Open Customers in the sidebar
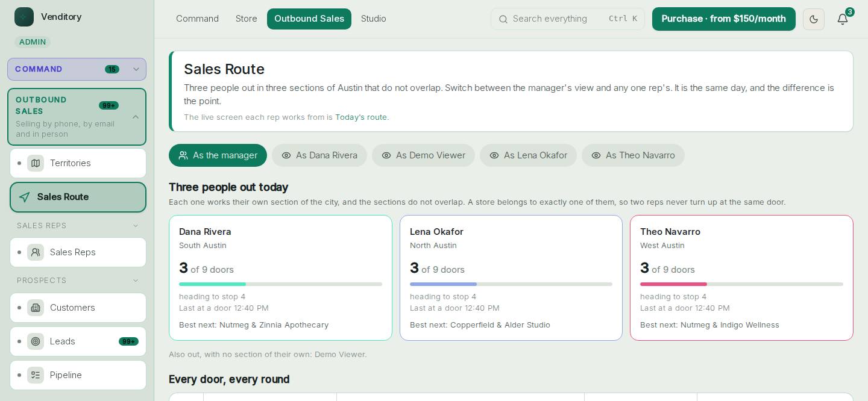Image resolution: width=868 pixels, height=401 pixels. click(x=78, y=308)
